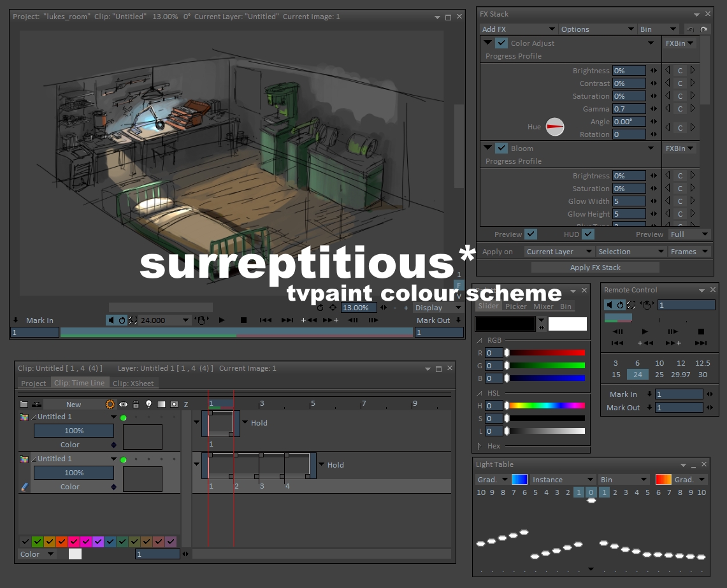Open the Options dropdown in FX Stack

(x=597, y=29)
